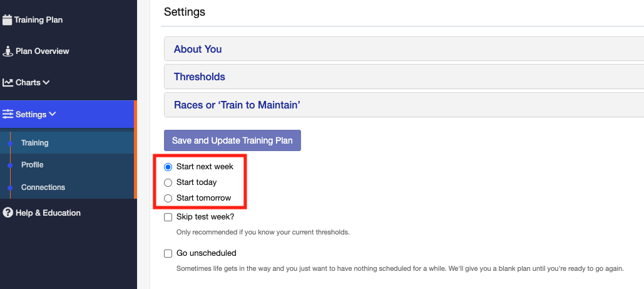Screen dimensions: 644x289
Task: Tick the Go unscheduled checkbox
Action: point(168,254)
